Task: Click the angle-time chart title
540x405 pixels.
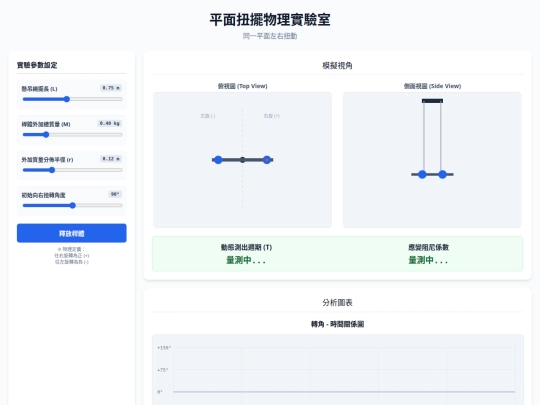Action: pyautogui.click(x=337, y=324)
